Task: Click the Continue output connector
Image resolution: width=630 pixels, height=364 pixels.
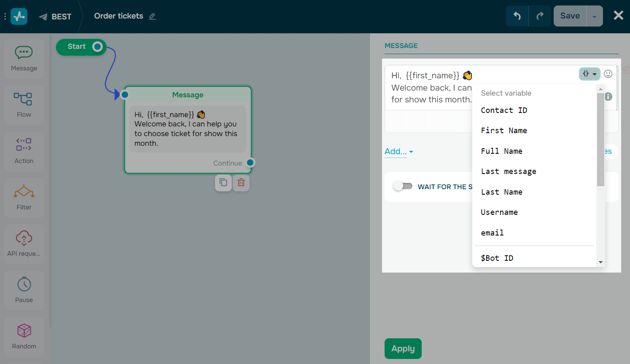Action: pyautogui.click(x=250, y=163)
